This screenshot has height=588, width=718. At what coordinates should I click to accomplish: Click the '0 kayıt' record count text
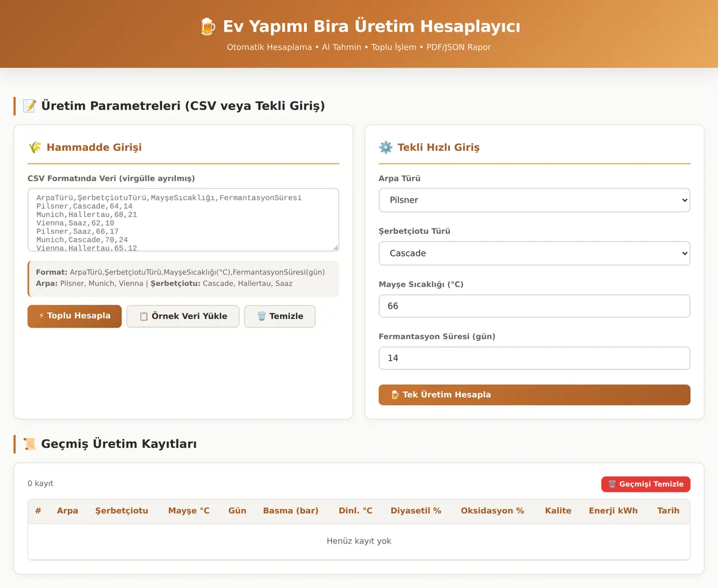tap(40, 484)
